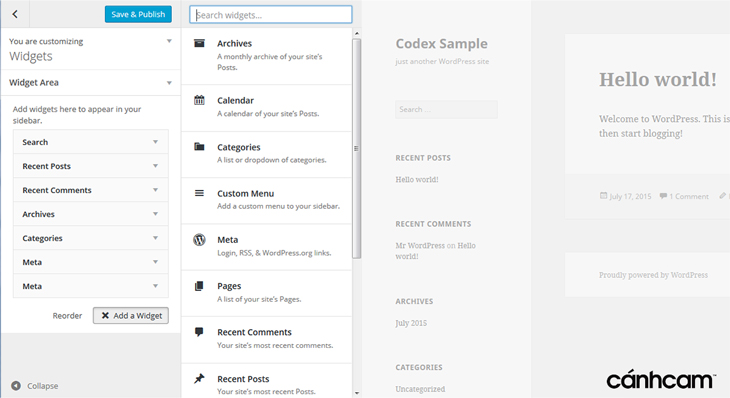Screen dimensions: 730x398
Task: Click the Collapse label at bottom left
Action: 42,386
